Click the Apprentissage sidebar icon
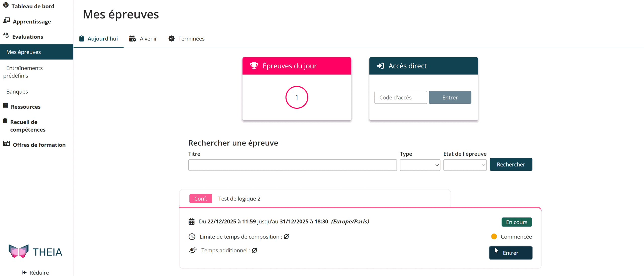Viewport: 644px width, 276px height. (x=7, y=20)
